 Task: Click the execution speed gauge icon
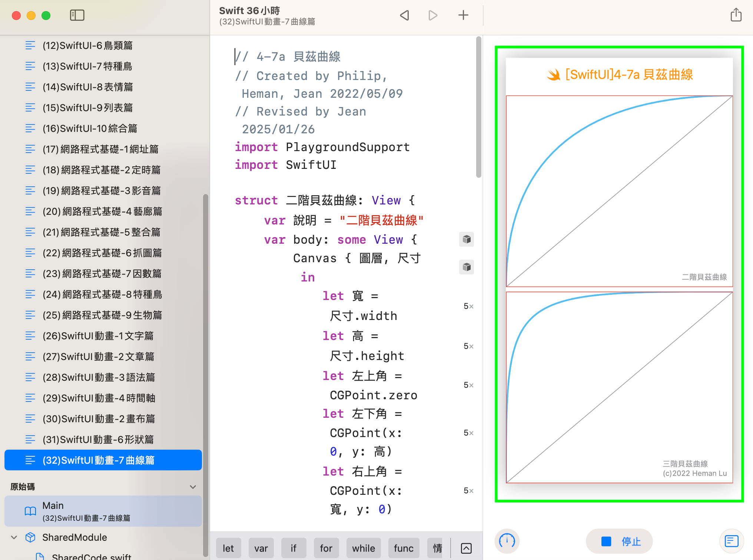(x=507, y=541)
